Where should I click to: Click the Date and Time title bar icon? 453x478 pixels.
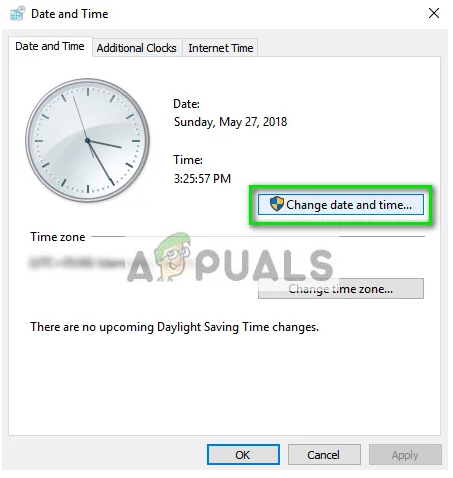click(x=17, y=13)
